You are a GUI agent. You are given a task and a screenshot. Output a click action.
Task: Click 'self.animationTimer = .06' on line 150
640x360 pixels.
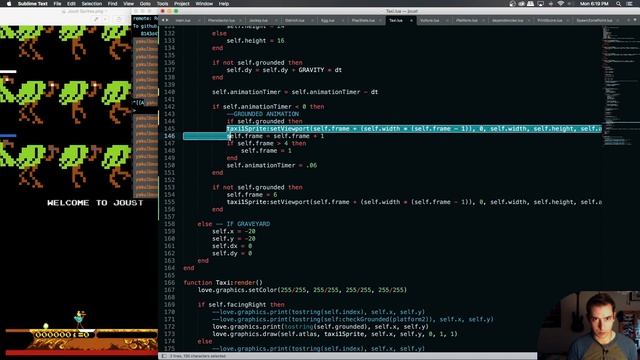[271, 165]
